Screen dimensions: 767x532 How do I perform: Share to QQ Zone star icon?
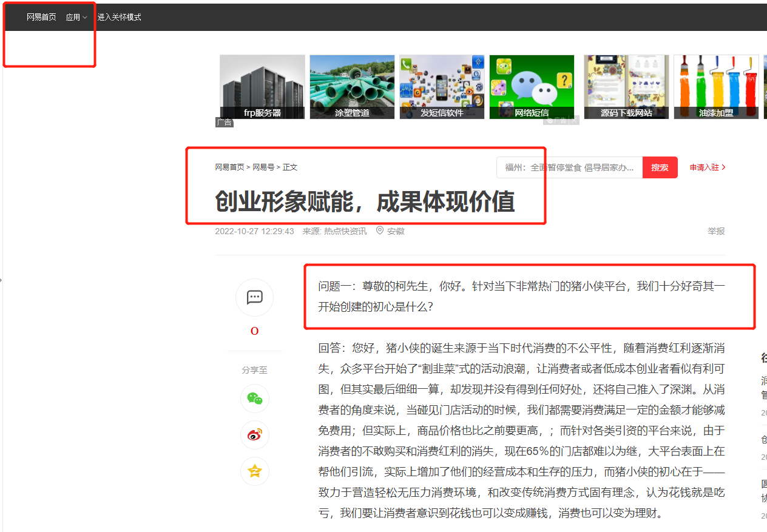tap(254, 471)
